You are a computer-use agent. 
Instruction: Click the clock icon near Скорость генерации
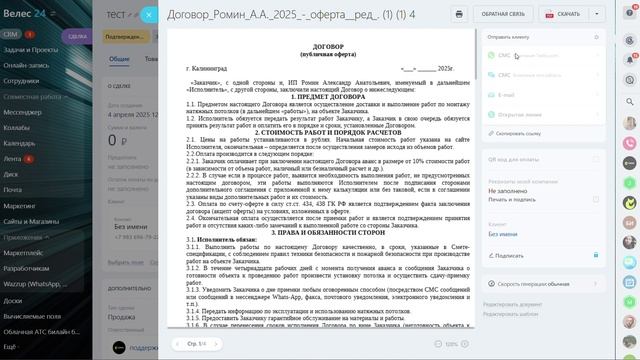[491, 284]
